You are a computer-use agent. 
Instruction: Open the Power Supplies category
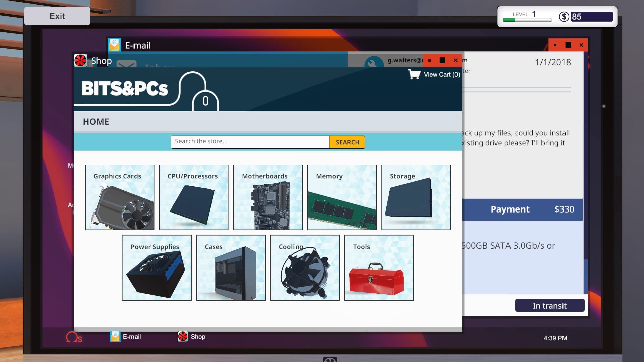tap(157, 268)
